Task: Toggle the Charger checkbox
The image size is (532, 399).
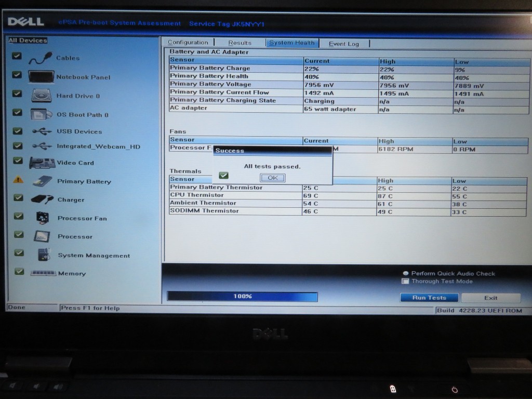Action: pyautogui.click(x=18, y=197)
